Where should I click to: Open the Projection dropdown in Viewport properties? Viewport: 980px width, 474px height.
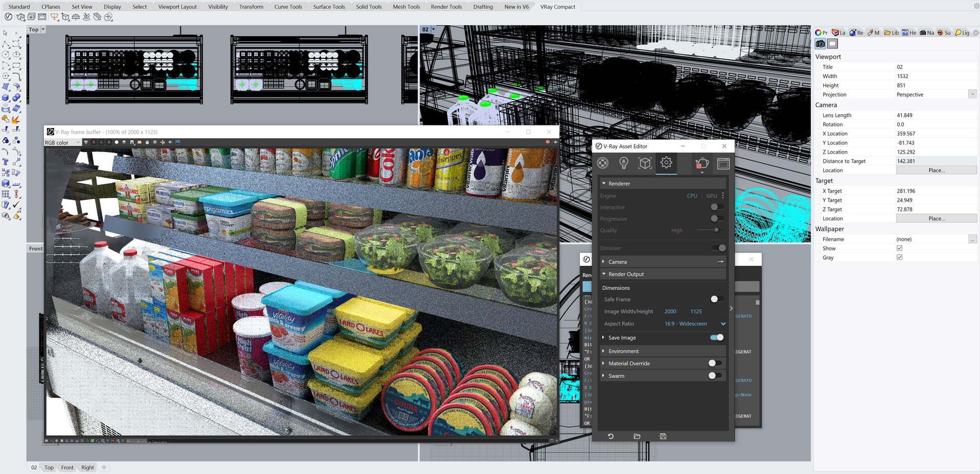(x=972, y=94)
